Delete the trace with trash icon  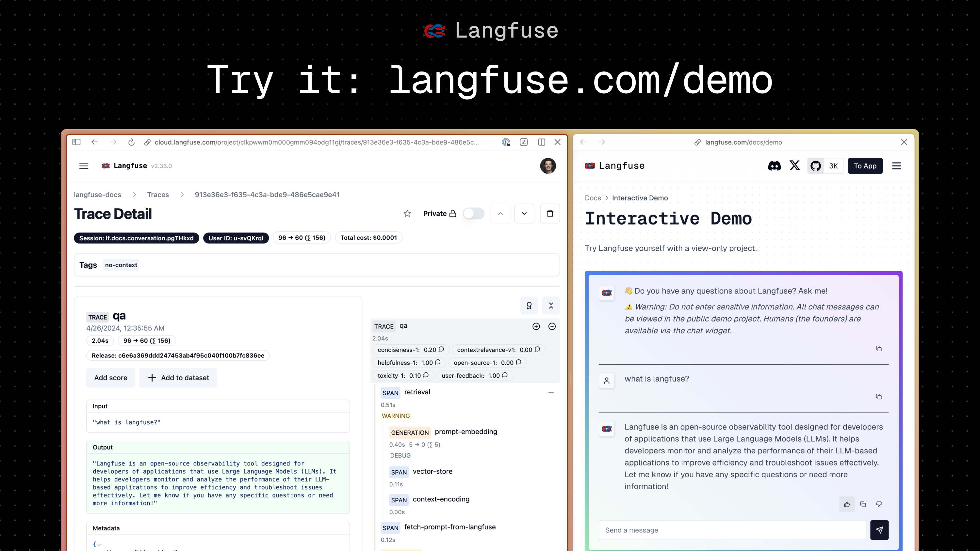pyautogui.click(x=550, y=214)
